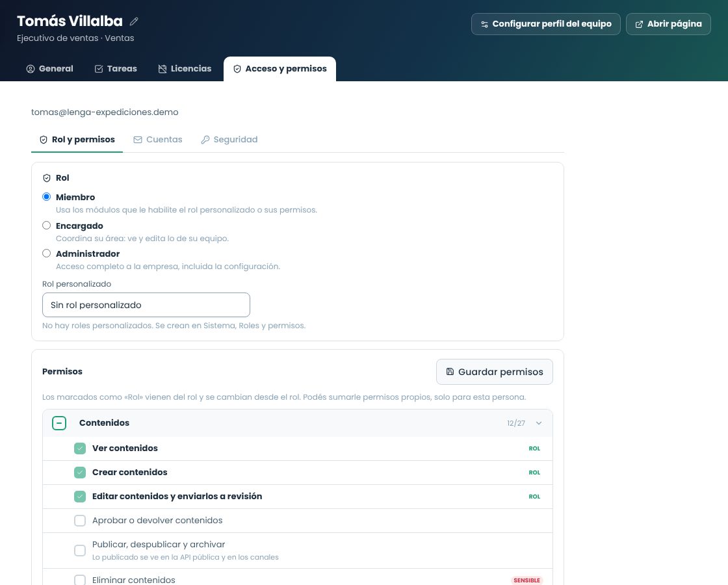The width and height of the screenshot is (728, 585).
Task: Select the Miembro role radio button
Action: tap(46, 197)
